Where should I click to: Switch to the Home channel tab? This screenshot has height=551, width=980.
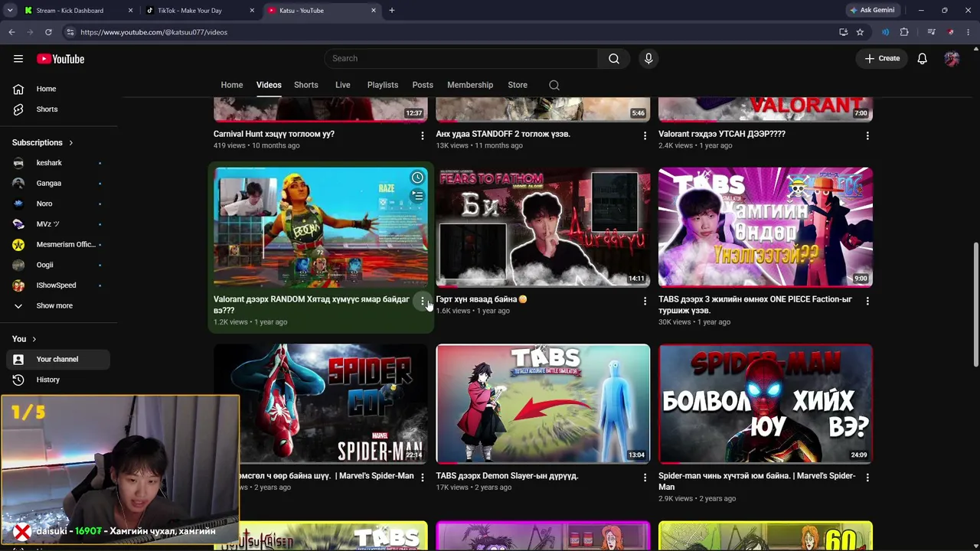[x=232, y=85]
